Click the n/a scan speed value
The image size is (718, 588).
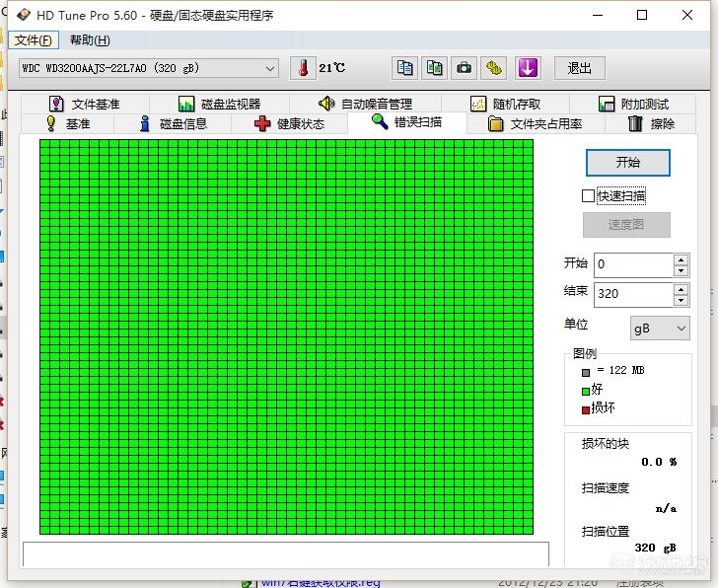[666, 508]
